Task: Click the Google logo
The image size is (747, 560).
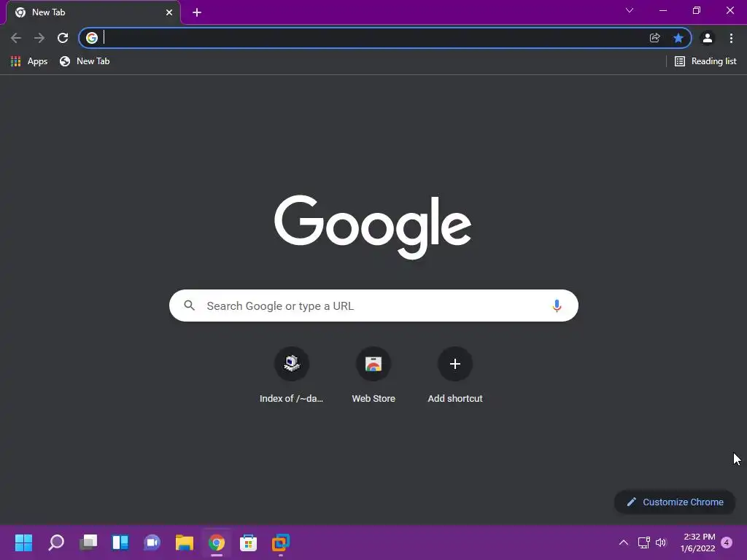Action: pos(373,227)
